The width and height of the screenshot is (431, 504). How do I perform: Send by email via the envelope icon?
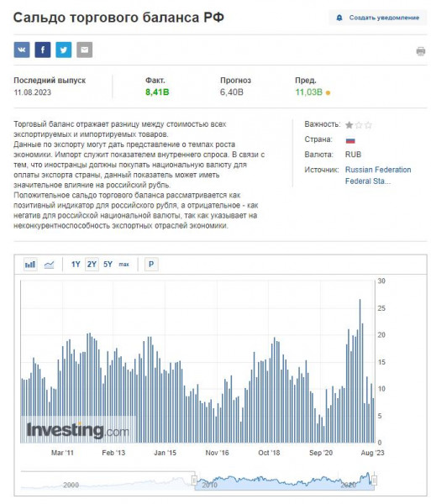[85, 50]
